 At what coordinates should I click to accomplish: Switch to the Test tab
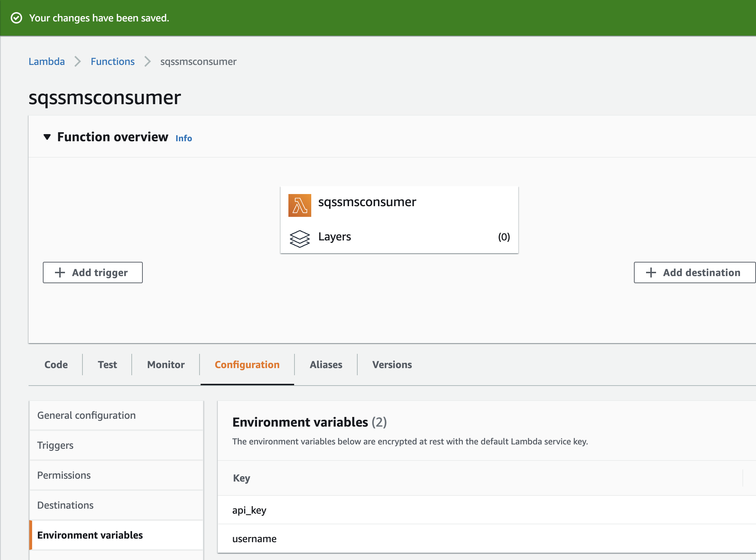coord(107,365)
